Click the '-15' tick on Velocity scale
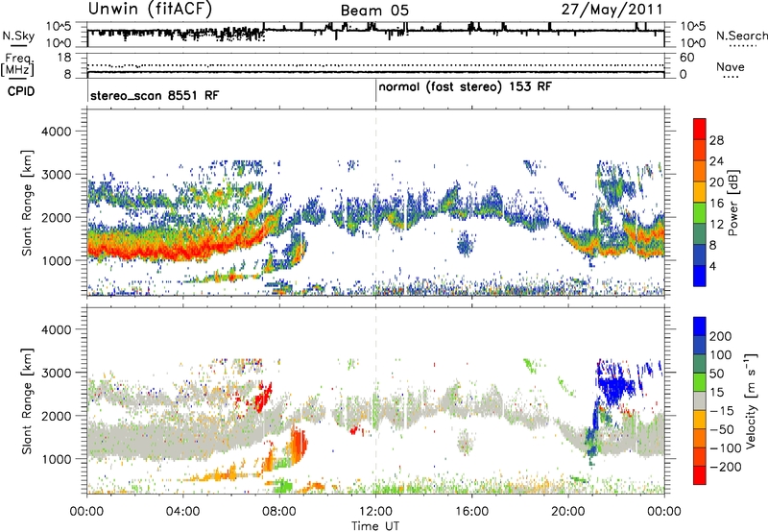The image size is (768, 532). pyautogui.click(x=722, y=410)
